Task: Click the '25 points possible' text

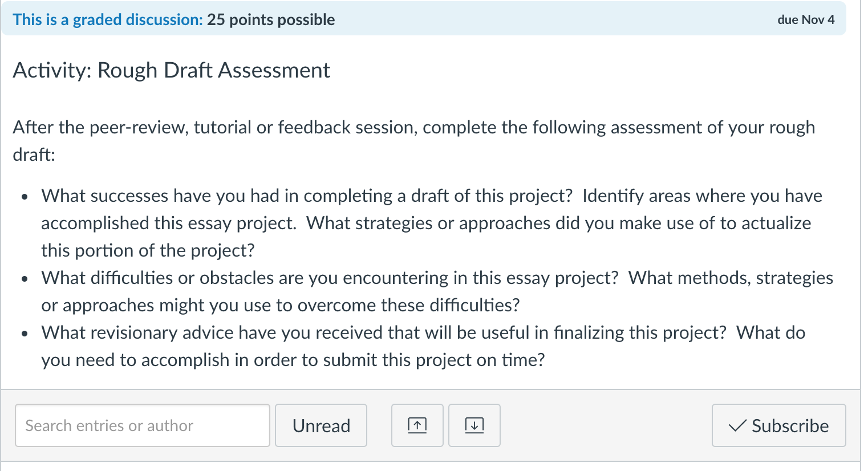Action: [x=271, y=19]
